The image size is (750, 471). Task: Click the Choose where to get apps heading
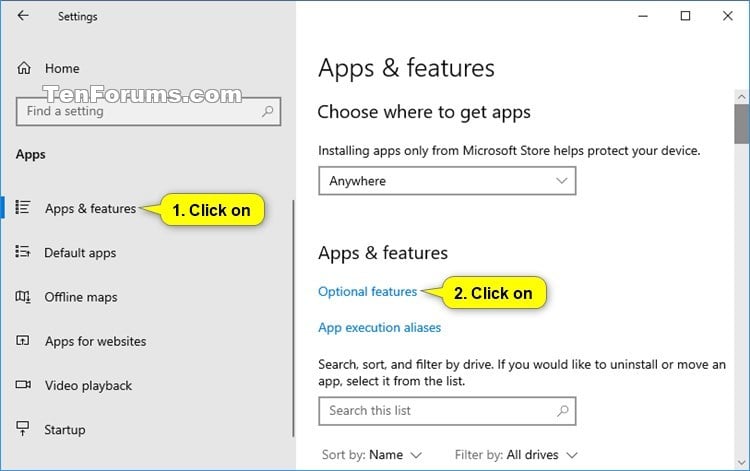424,112
